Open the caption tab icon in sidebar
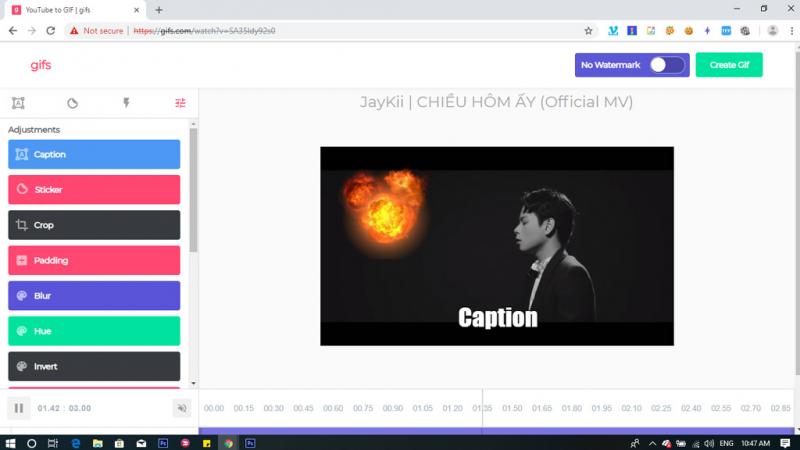 tap(18, 103)
